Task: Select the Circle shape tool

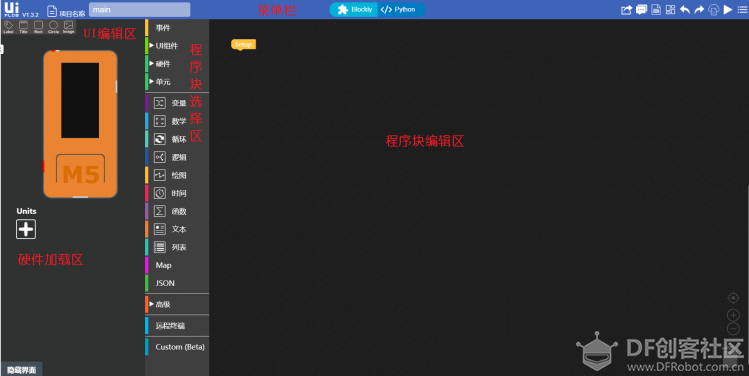Action: tap(54, 27)
